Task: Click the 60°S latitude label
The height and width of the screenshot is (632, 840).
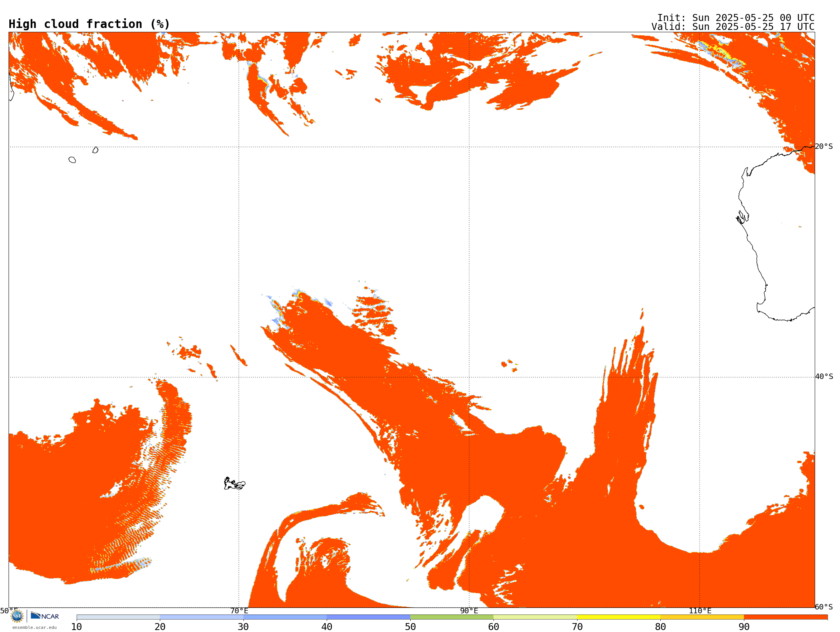Action: coord(824,607)
